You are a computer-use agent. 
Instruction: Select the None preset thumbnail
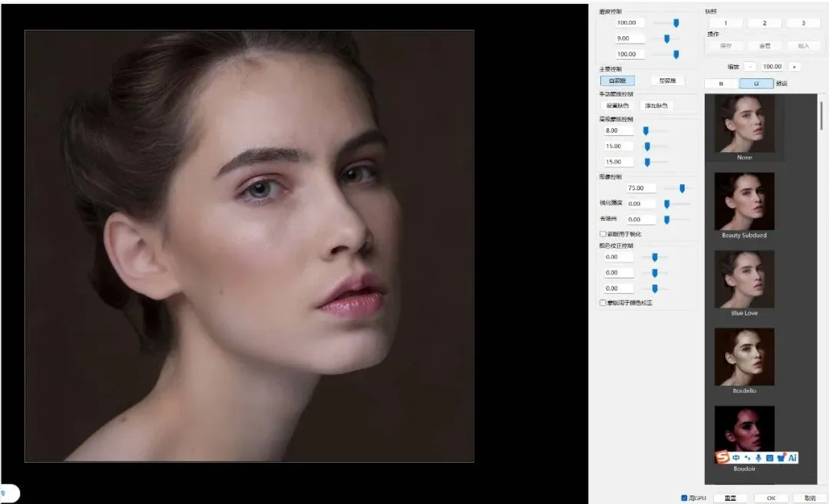pos(745,124)
